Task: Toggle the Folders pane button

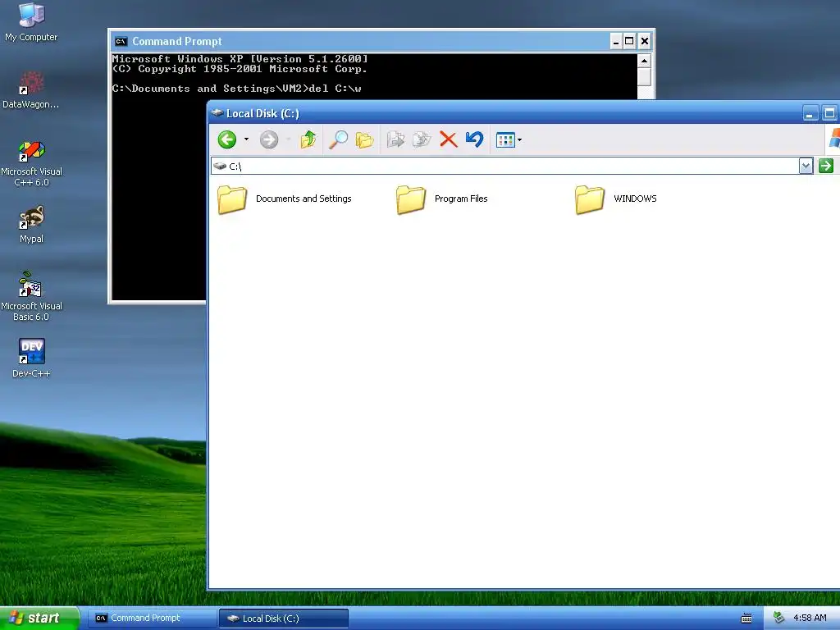Action: [365, 139]
